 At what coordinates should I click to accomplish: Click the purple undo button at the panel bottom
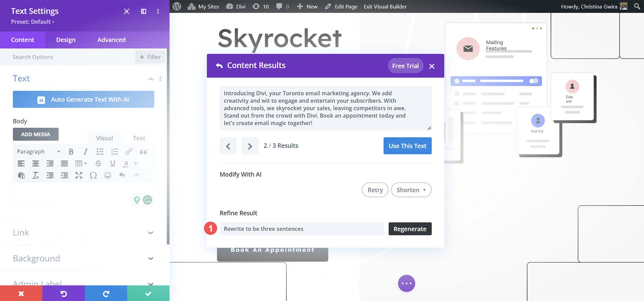63,293
